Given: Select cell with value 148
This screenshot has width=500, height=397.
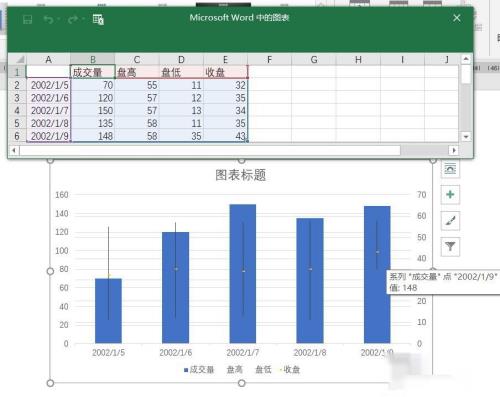Looking at the screenshot, I should tap(93, 136).
